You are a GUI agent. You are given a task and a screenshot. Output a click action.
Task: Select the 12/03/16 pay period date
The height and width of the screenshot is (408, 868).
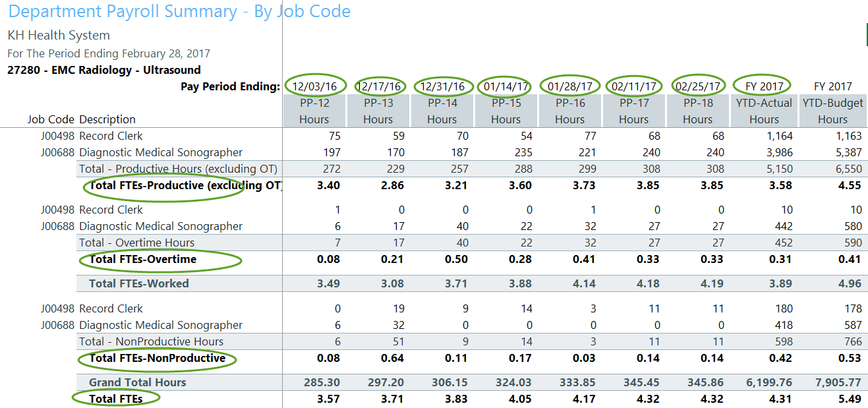click(314, 86)
